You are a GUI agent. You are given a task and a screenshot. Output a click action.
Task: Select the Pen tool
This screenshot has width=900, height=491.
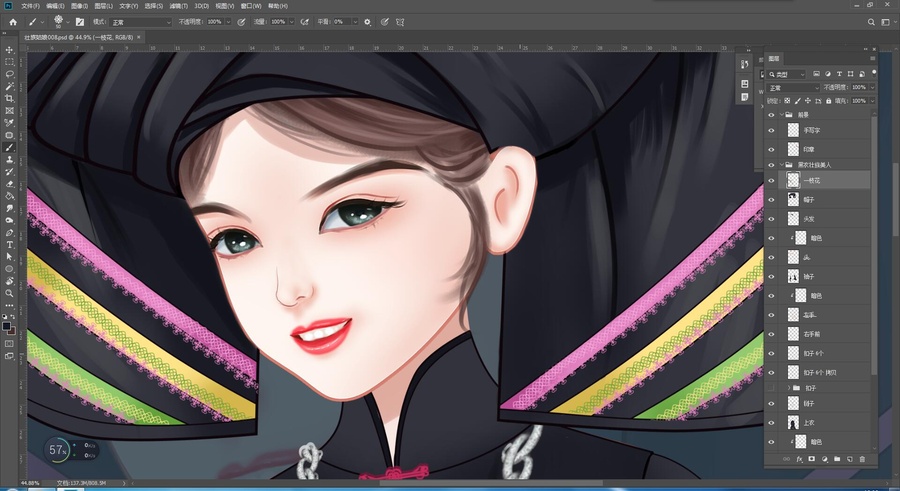(9, 233)
